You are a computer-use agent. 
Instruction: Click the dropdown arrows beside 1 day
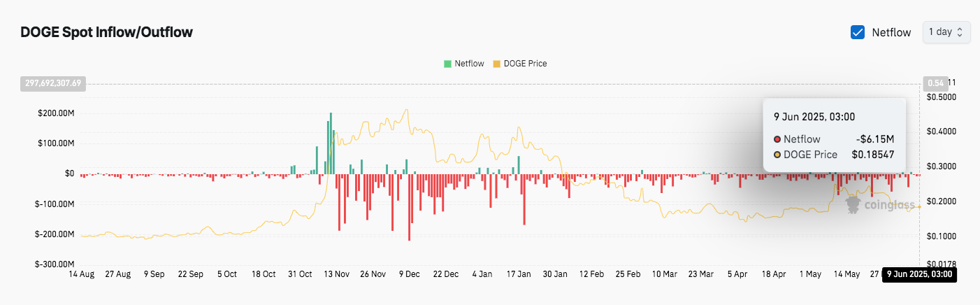pyautogui.click(x=960, y=32)
